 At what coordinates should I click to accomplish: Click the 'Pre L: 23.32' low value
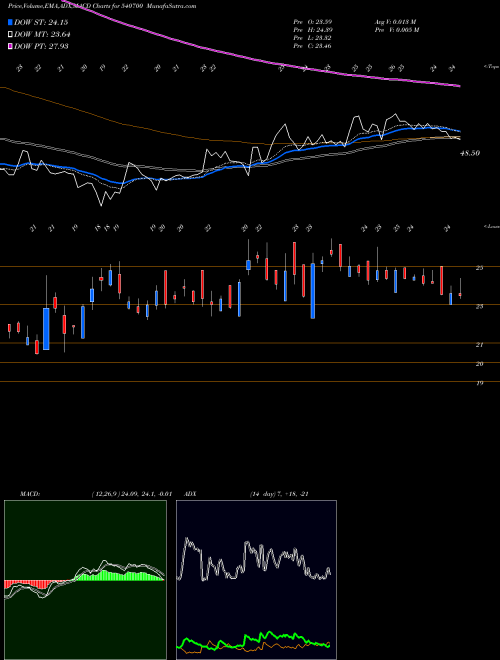[312, 38]
